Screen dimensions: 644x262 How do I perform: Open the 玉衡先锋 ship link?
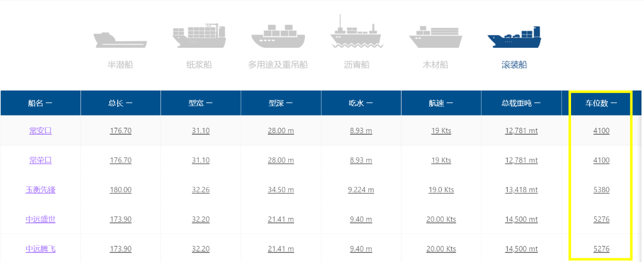pyautogui.click(x=40, y=190)
